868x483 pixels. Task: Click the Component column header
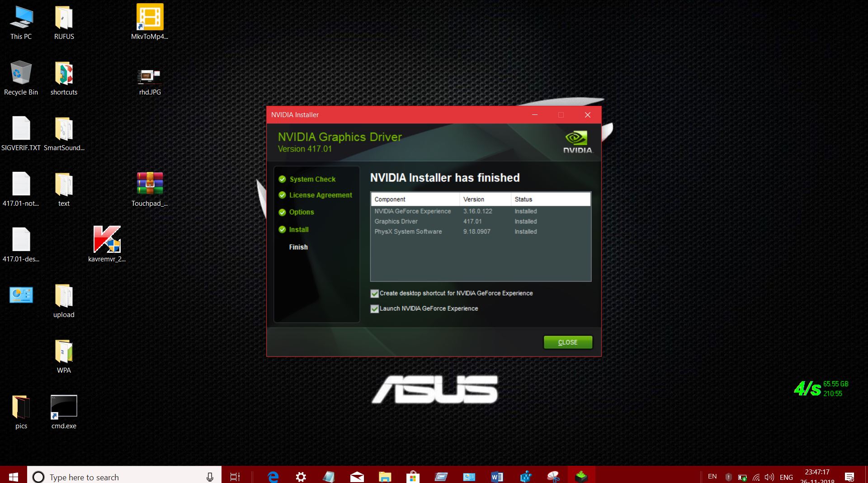pyautogui.click(x=415, y=199)
